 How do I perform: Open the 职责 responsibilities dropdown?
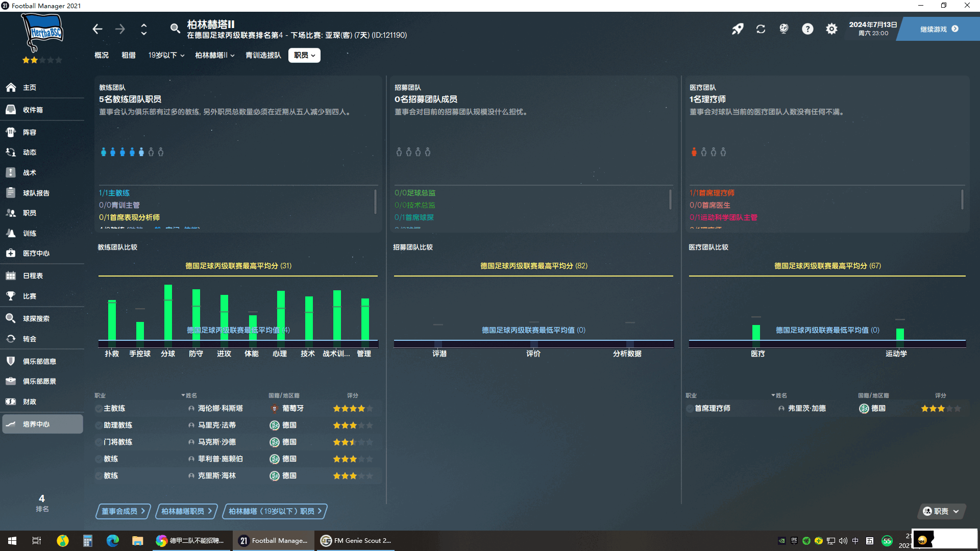click(x=941, y=511)
